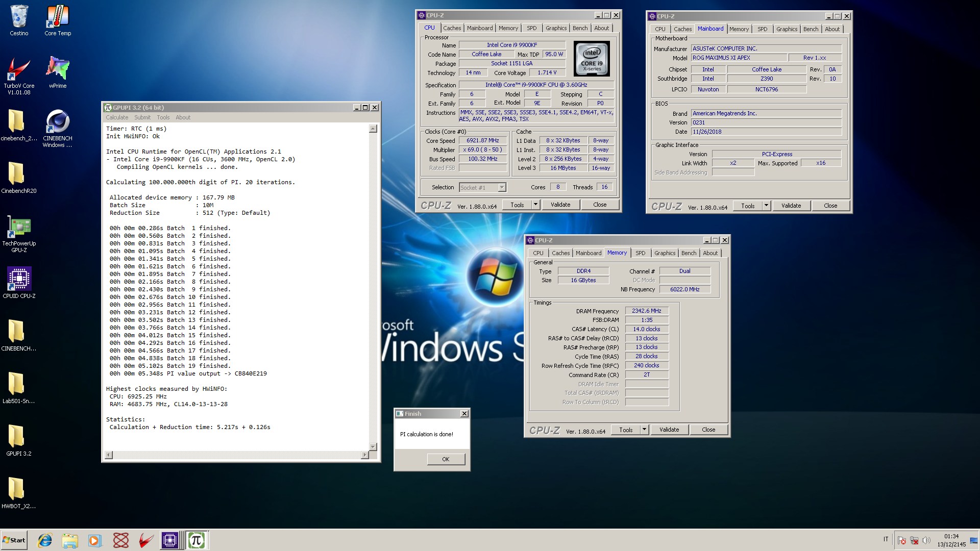This screenshot has width=980, height=551.
Task: Click the TurboV Core taskbar icon
Action: click(145, 540)
